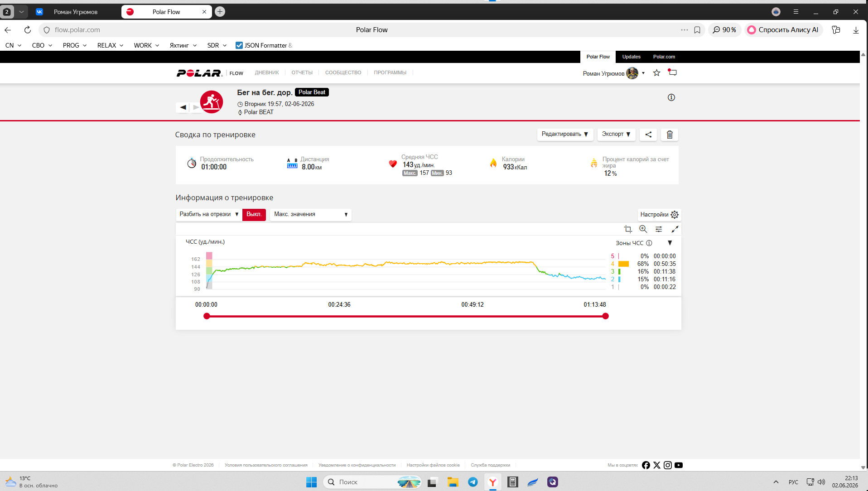Open browser downloads

point(856,30)
